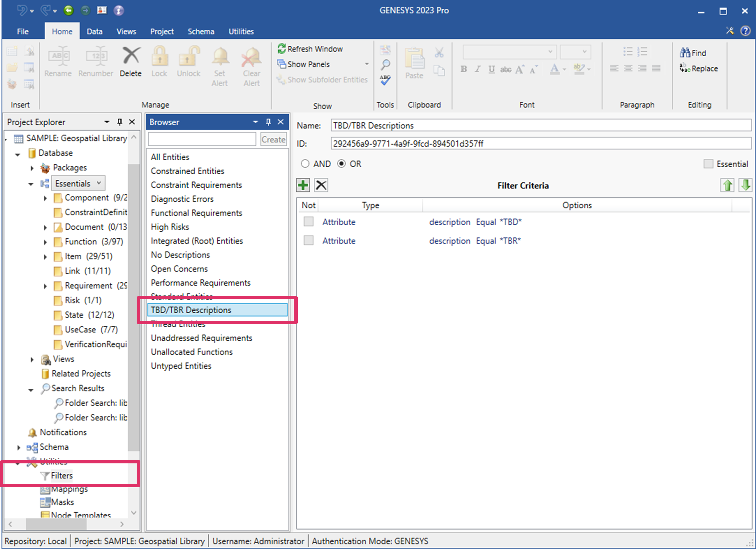Viewport: 756px width, 549px height.
Task: Toggle the Essential checkbox
Action: point(708,164)
